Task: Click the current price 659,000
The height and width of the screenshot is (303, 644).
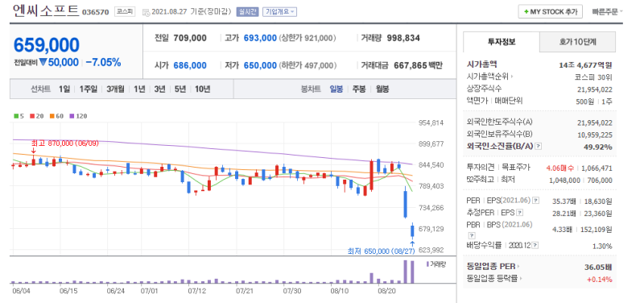Action: point(47,45)
